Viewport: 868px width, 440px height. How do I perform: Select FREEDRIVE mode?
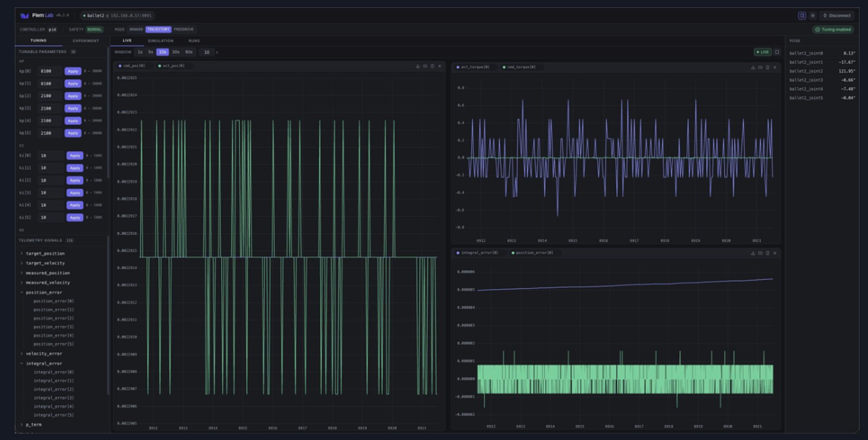click(184, 29)
